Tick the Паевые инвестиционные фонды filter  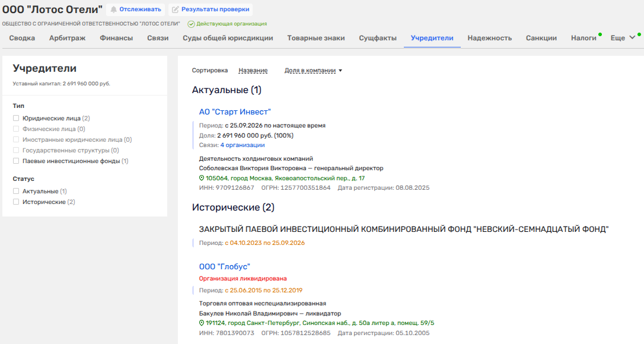pyautogui.click(x=16, y=161)
